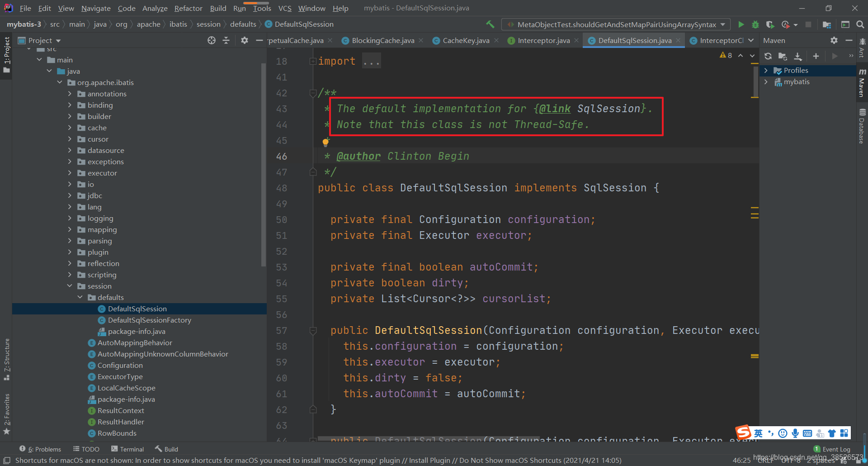868x466 pixels.
Task: Fold the constructor at line 57
Action: coord(313,330)
